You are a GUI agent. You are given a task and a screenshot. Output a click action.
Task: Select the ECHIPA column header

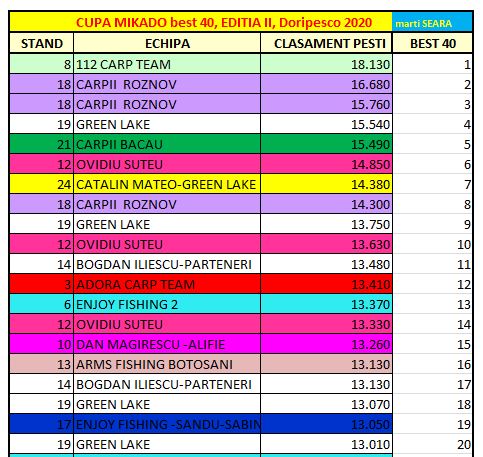167,43
